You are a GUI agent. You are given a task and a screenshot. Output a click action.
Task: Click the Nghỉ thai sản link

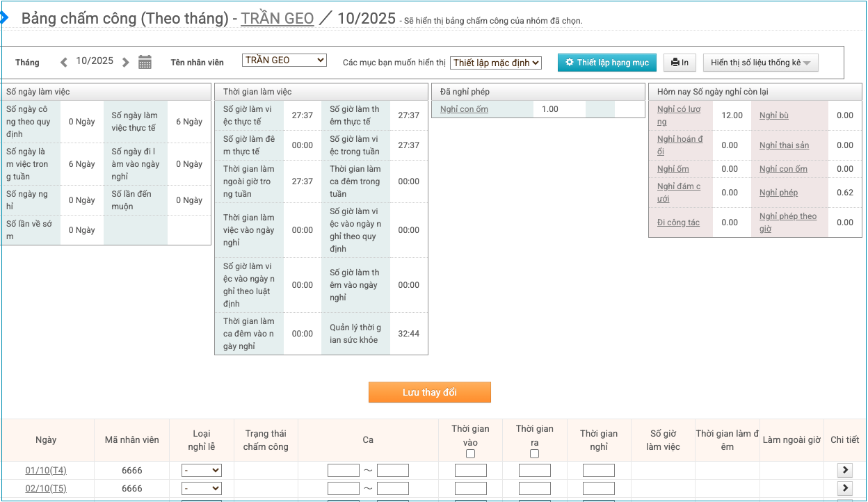[784, 145]
